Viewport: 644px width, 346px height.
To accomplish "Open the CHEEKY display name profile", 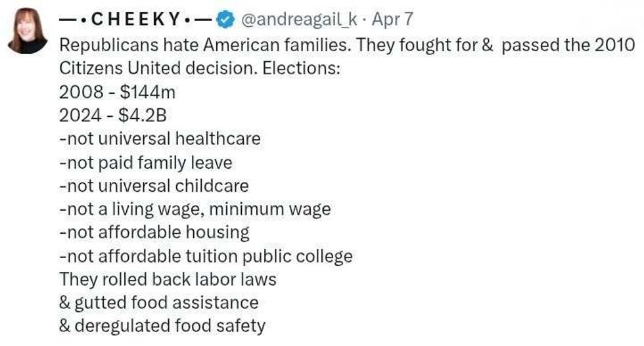I will point(136,20).
